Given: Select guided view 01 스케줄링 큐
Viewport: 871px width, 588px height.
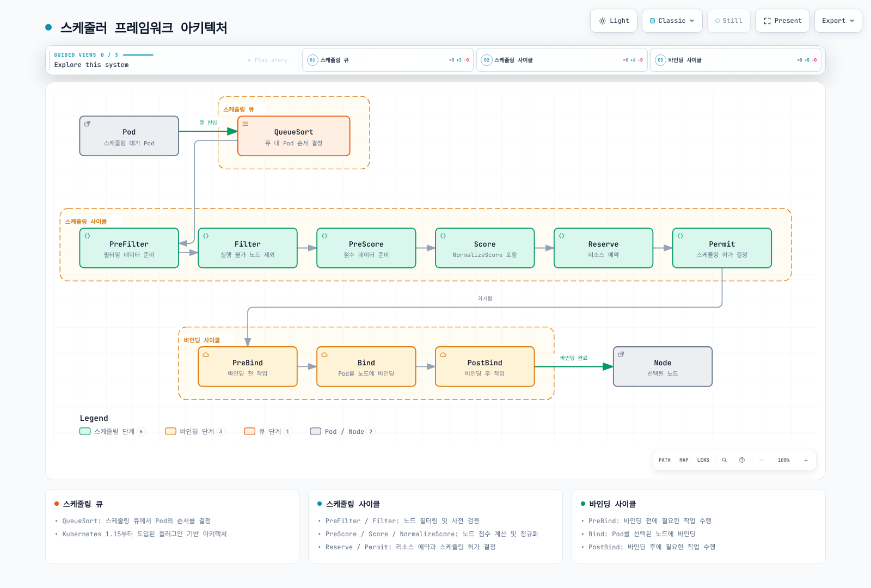Looking at the screenshot, I should tap(388, 60).
